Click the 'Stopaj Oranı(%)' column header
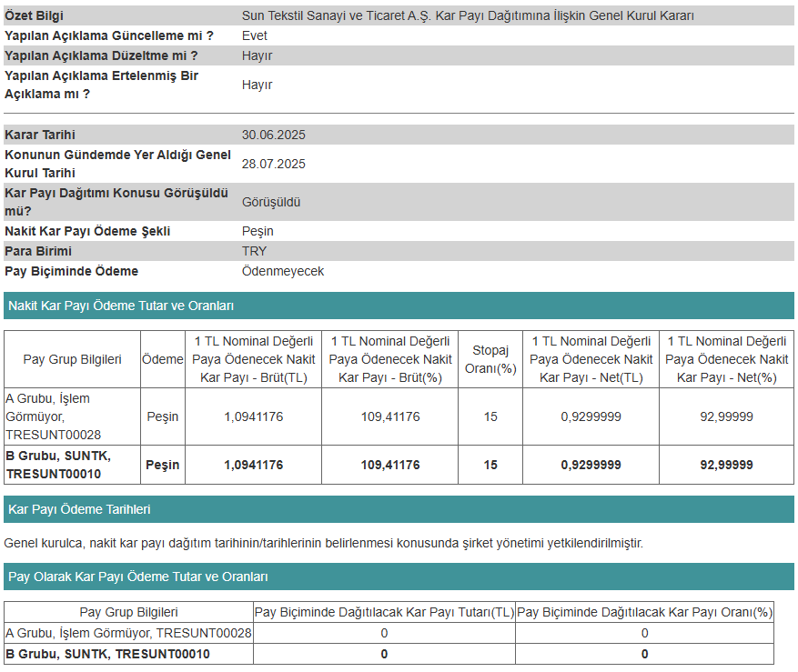 [x=490, y=360]
